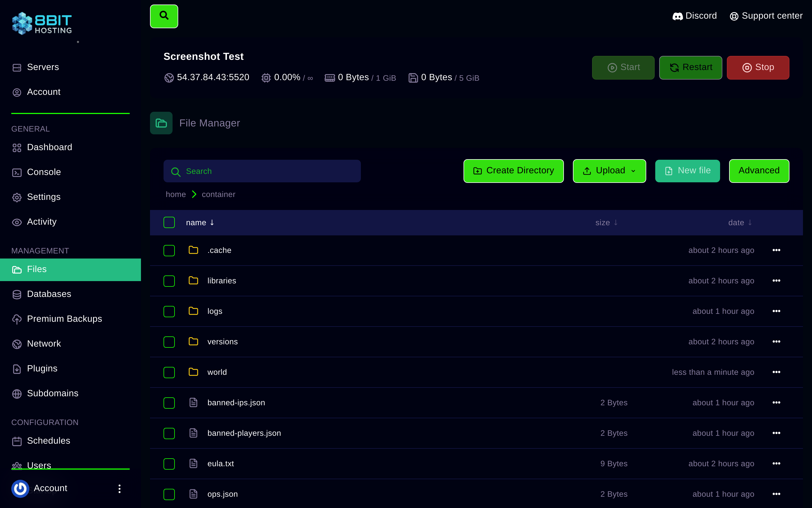Open three-dot menu for world
Image resolution: width=812 pixels, height=508 pixels.
pyautogui.click(x=776, y=372)
